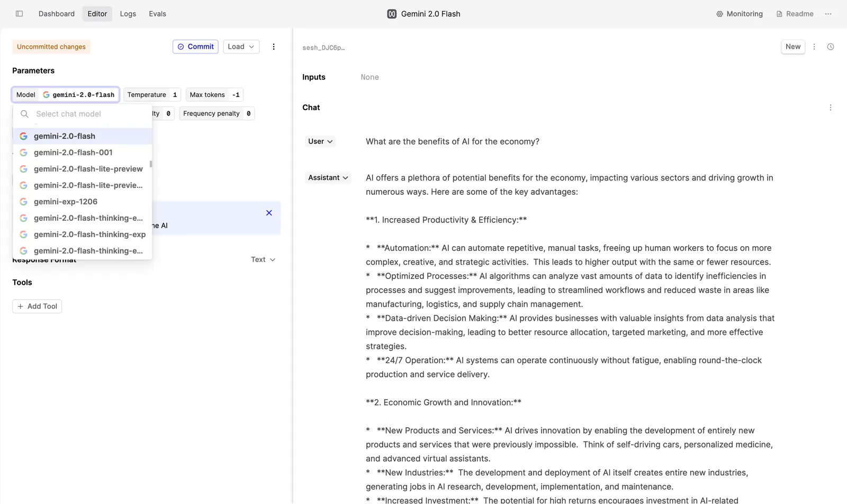This screenshot has height=504, width=847.
Task: Dismiss the blue banner with the X
Action: pyautogui.click(x=269, y=213)
